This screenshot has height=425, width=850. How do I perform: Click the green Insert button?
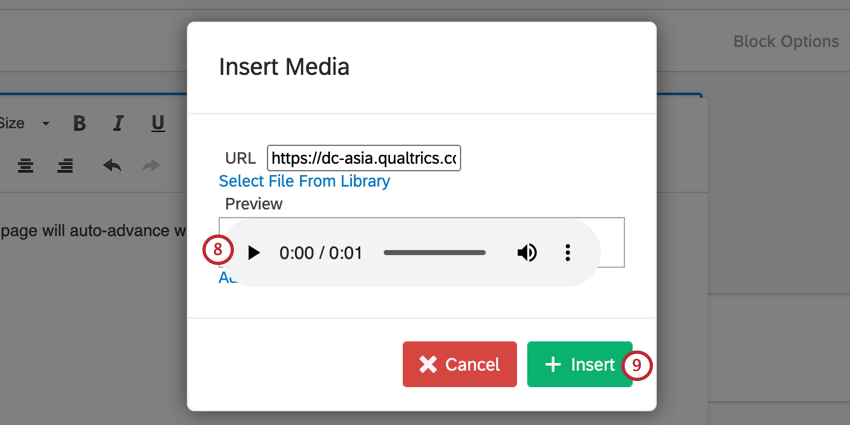pyautogui.click(x=579, y=364)
